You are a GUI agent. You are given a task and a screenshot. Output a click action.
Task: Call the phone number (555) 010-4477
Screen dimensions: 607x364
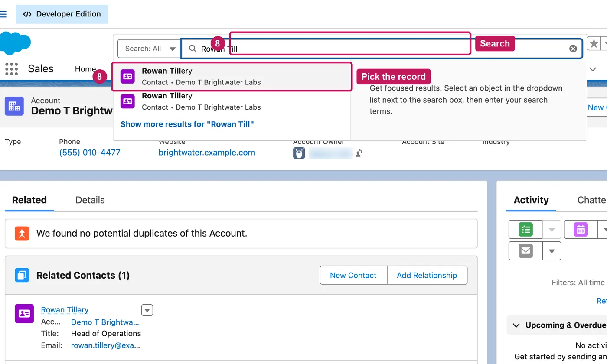[x=90, y=153]
